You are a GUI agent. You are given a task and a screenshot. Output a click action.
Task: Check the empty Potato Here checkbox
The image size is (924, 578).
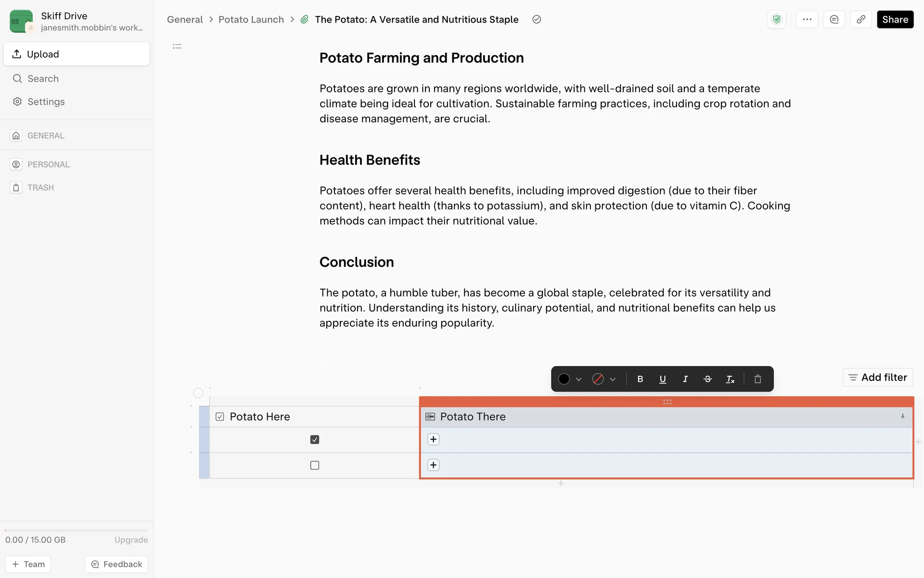(315, 465)
